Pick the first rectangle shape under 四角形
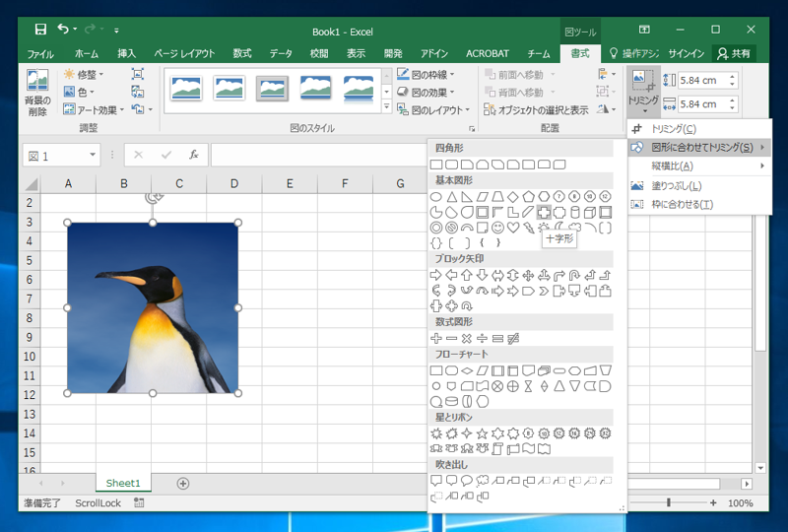Viewport: 788px width, 532px height. coord(436,165)
